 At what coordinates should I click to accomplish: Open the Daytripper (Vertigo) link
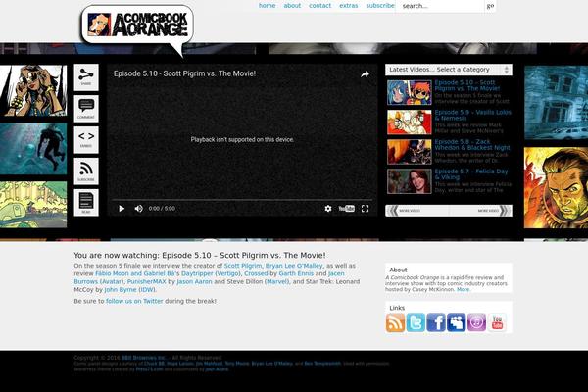tap(211, 273)
